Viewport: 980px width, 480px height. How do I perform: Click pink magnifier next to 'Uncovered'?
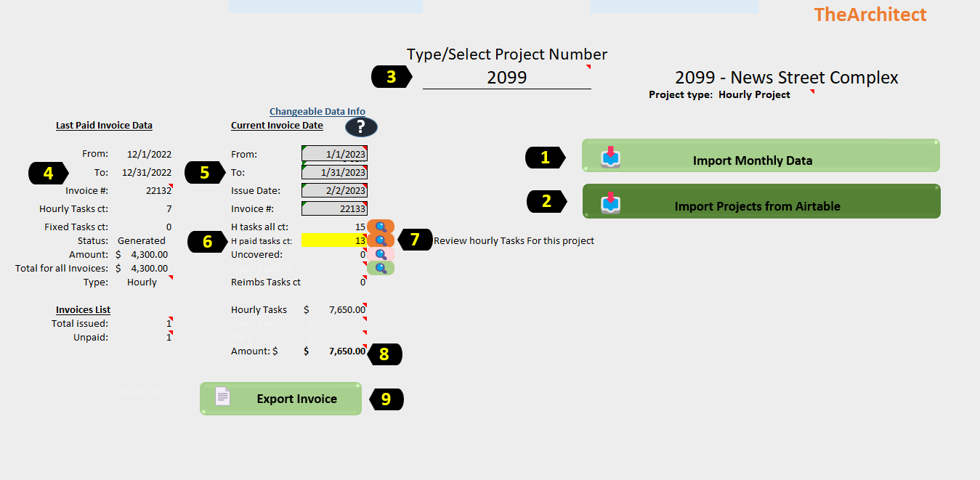pyautogui.click(x=380, y=253)
